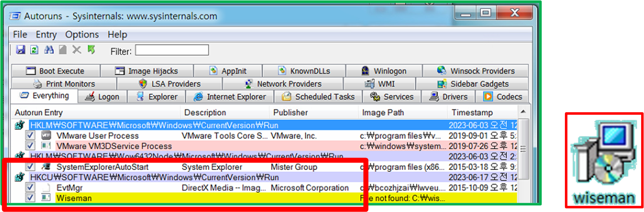
Task: Switch to the Print Monitors tab
Action: [x=64, y=84]
